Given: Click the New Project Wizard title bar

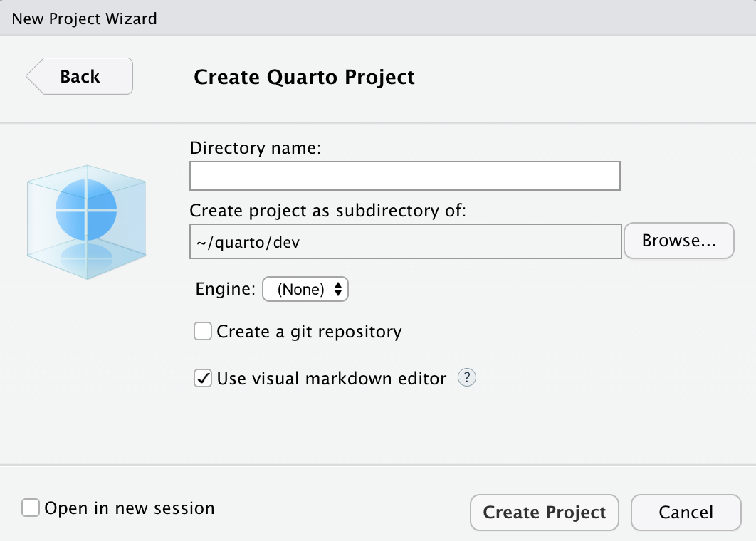Looking at the screenshot, I should (x=84, y=19).
